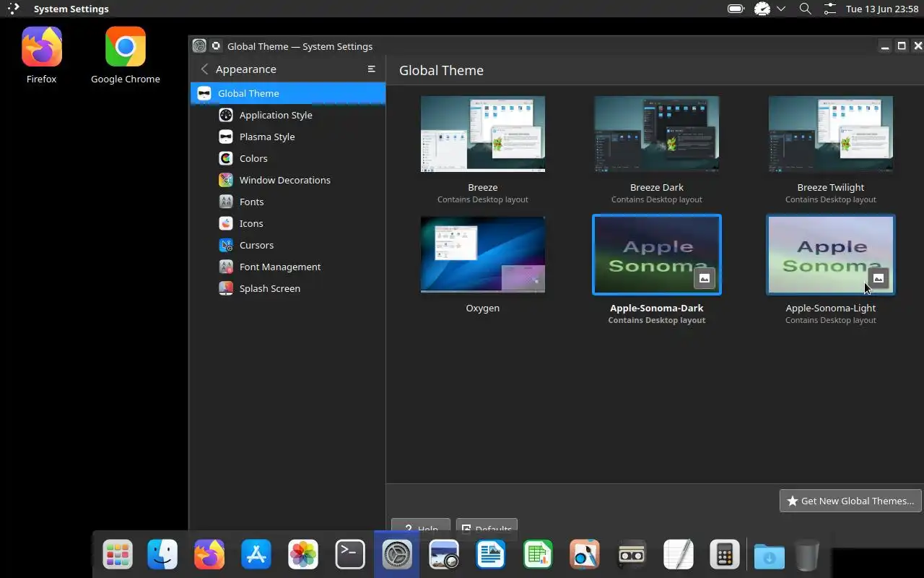Click the Get New Global Themes button

pos(850,501)
